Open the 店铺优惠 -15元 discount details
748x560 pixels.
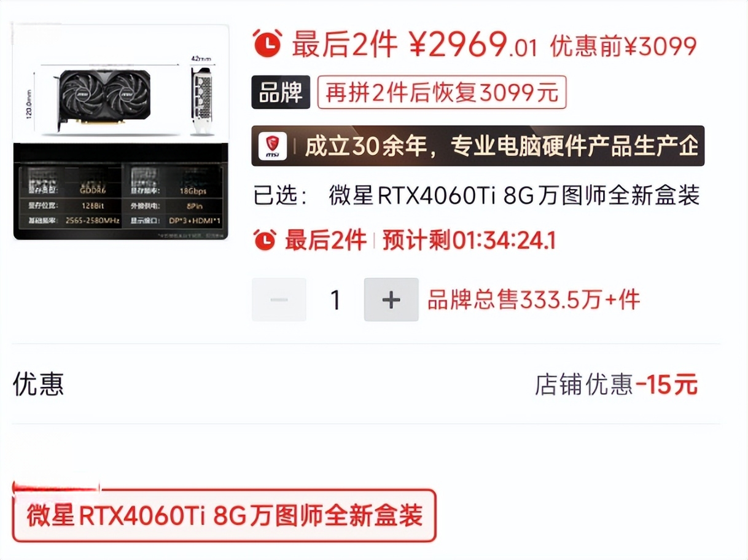(x=617, y=385)
